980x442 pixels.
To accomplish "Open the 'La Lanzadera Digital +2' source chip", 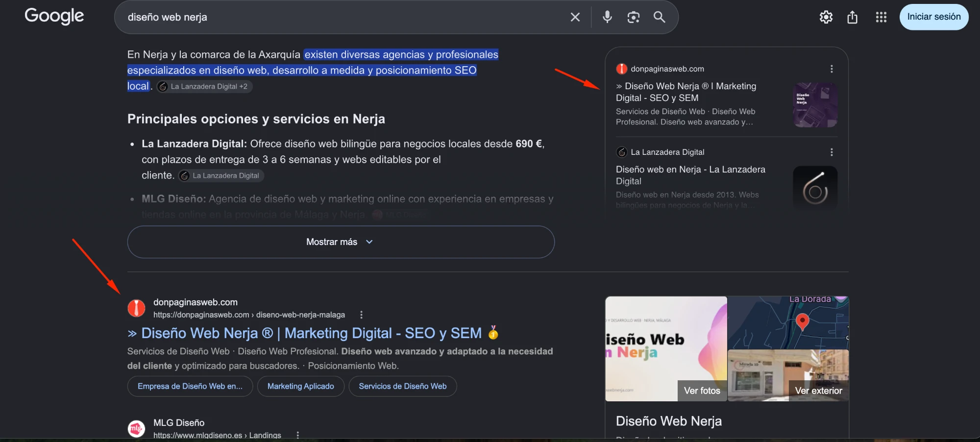I will (x=204, y=86).
